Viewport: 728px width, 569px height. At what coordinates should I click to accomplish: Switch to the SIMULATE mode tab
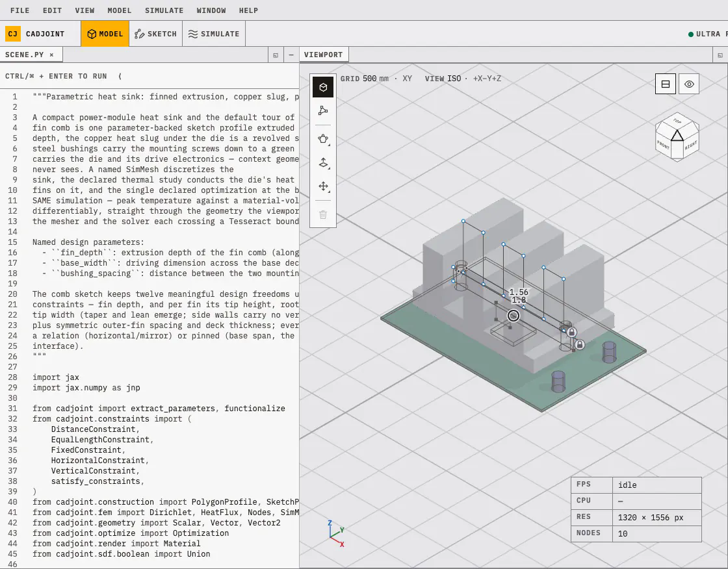click(214, 34)
